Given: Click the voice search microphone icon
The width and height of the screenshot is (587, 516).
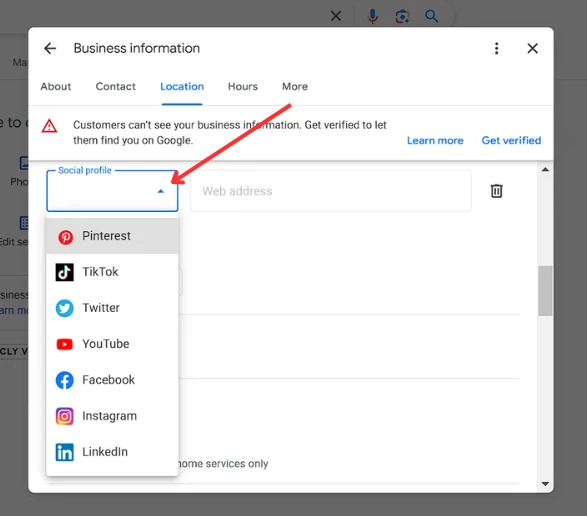Looking at the screenshot, I should point(372,16).
